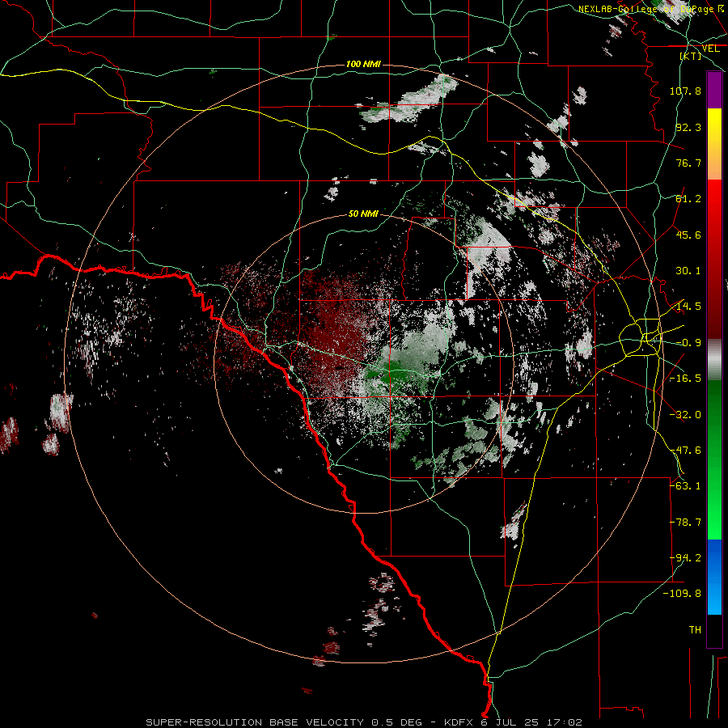Viewport: 728px width, 728px height.
Task: Click the gray near-zero segment of color bar
Action: tap(714, 360)
